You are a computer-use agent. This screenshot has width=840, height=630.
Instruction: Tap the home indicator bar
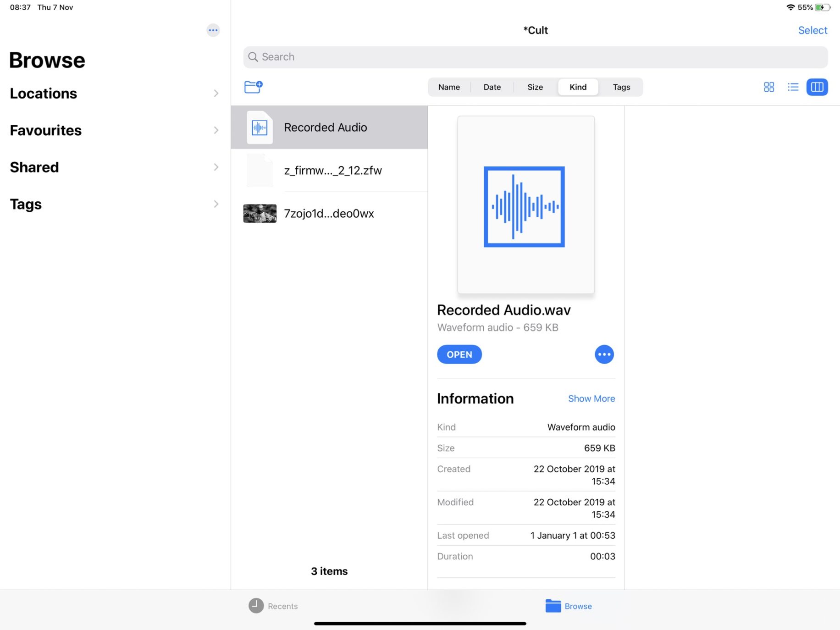[420, 624]
